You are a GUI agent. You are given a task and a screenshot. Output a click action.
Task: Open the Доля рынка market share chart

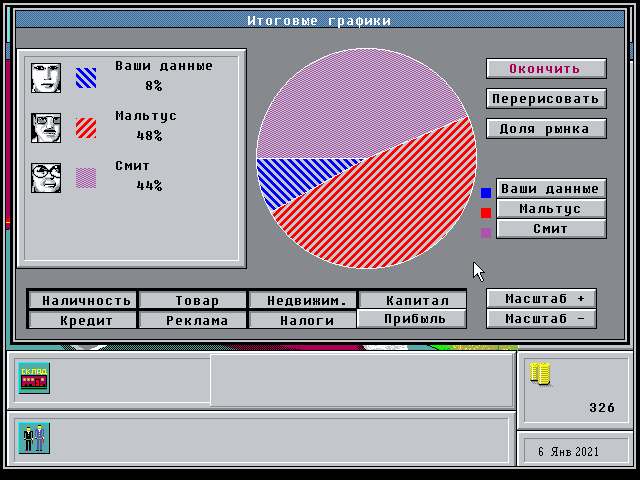click(x=546, y=129)
